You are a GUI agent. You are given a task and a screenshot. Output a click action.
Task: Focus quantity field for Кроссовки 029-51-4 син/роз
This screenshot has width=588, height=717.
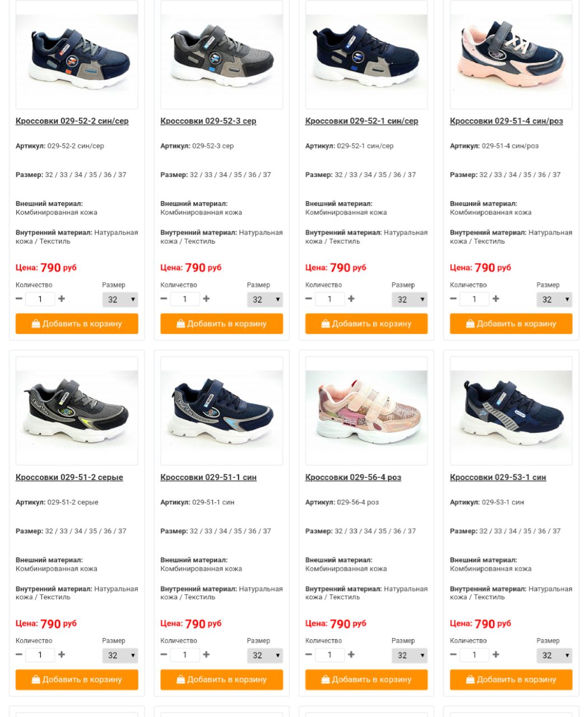(x=474, y=299)
